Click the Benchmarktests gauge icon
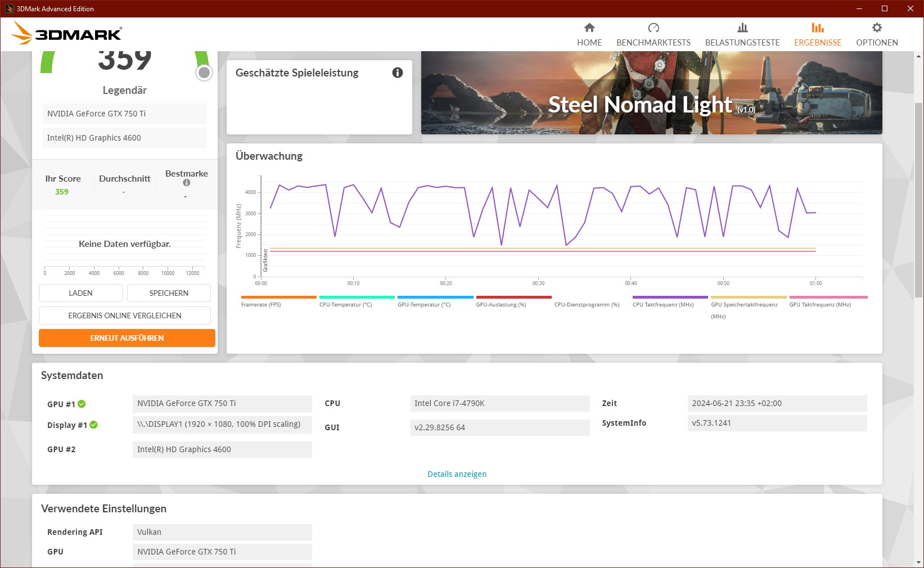Screen dimensions: 924x568 653,28
